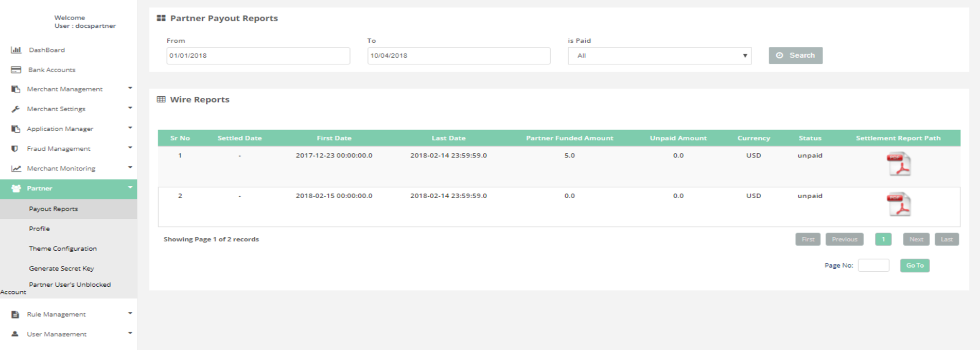Viewport: 980px width, 350px height.
Task: Go to the Next page
Action: coord(916,239)
